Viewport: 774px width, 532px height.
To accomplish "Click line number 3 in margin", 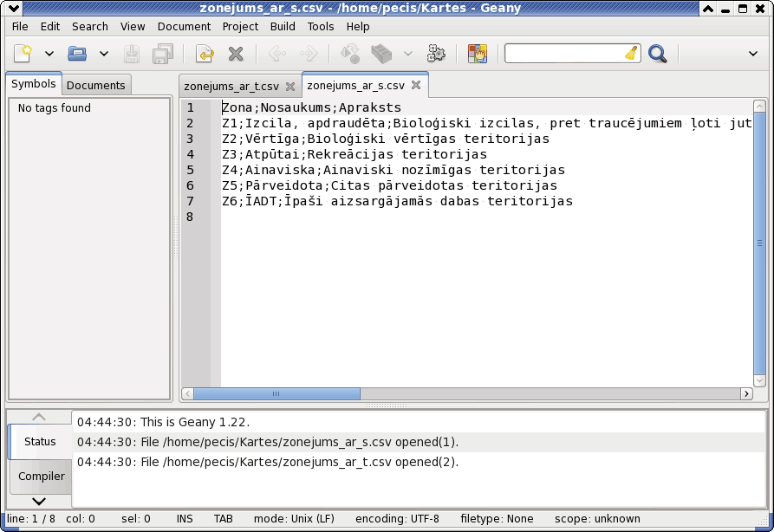I will [x=190, y=139].
